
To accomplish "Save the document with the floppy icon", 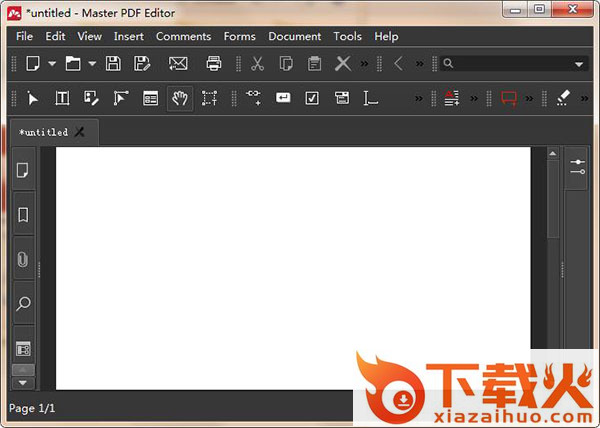I will click(113, 63).
